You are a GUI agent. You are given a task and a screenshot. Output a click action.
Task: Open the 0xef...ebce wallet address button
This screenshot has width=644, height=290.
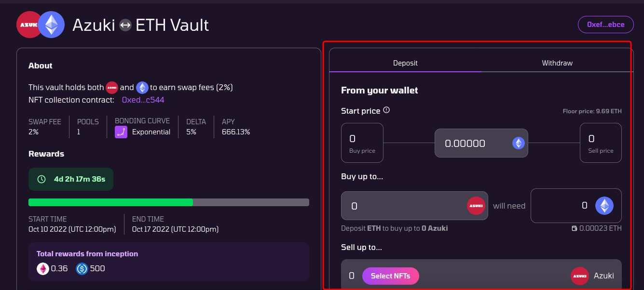pyautogui.click(x=606, y=25)
